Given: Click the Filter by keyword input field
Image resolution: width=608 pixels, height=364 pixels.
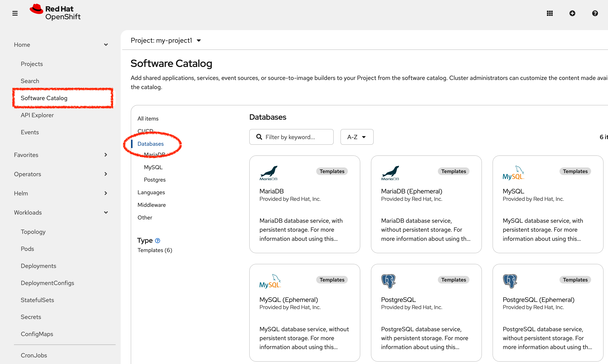Looking at the screenshot, I should click(291, 137).
